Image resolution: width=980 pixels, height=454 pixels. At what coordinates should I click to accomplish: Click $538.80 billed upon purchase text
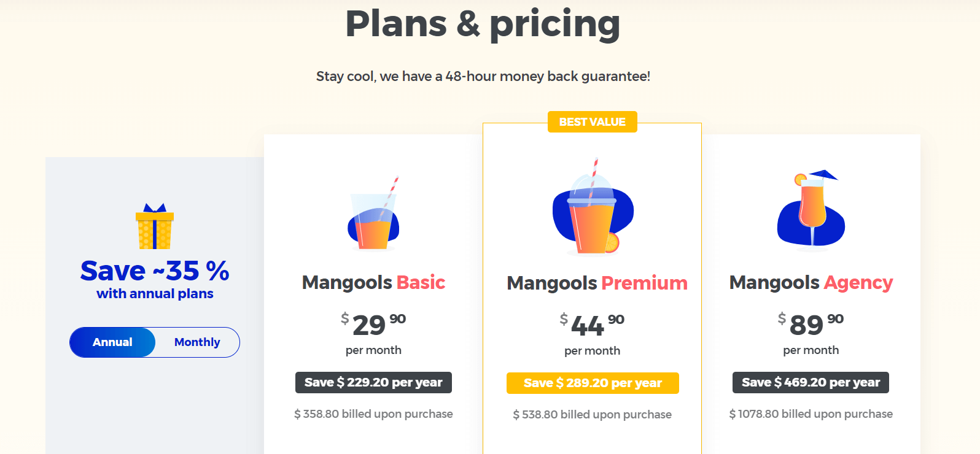(x=593, y=415)
